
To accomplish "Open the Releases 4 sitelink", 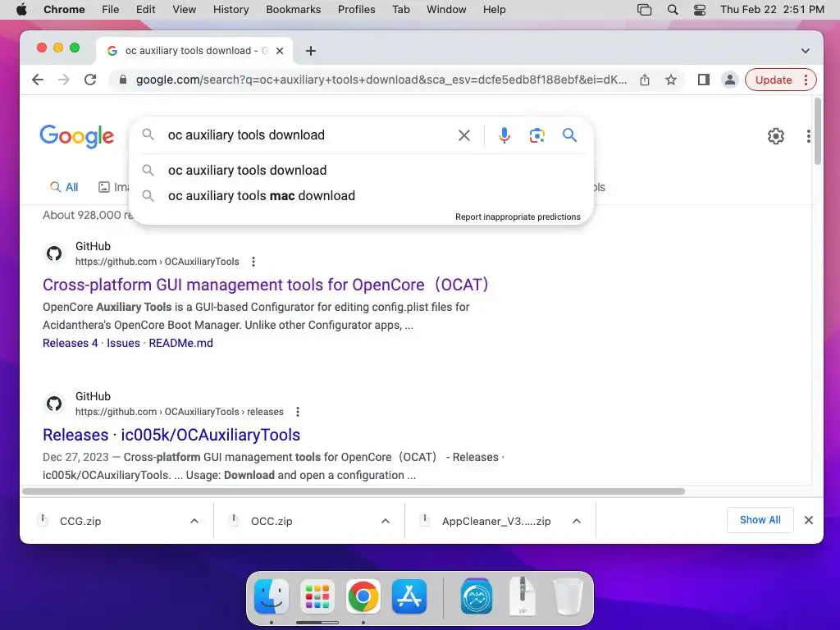I will point(71,343).
